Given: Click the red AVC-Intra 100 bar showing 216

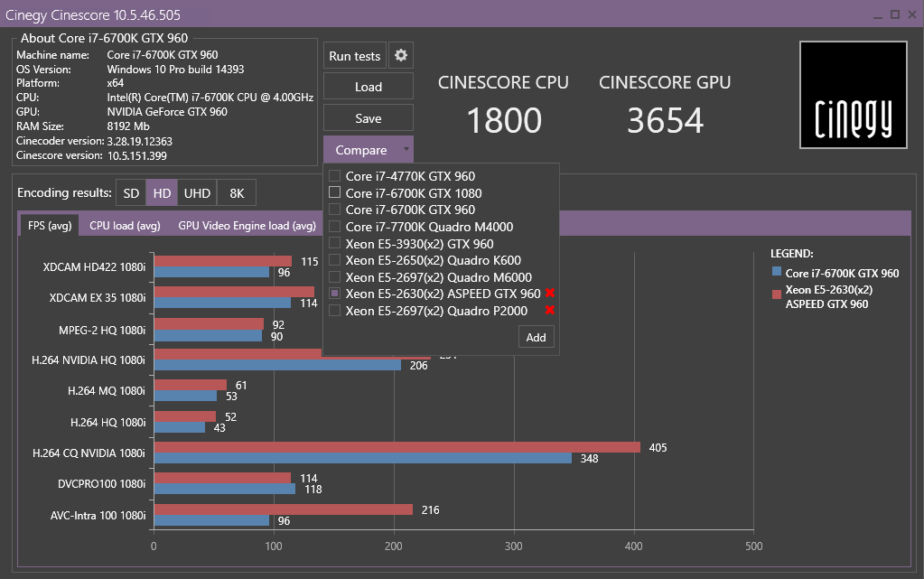Looking at the screenshot, I should point(284,509).
